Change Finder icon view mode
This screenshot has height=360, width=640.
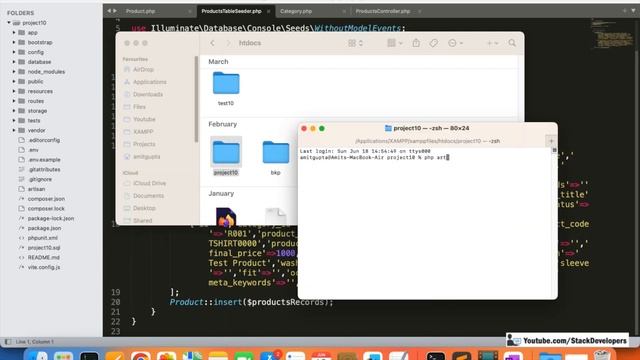tap(355, 43)
